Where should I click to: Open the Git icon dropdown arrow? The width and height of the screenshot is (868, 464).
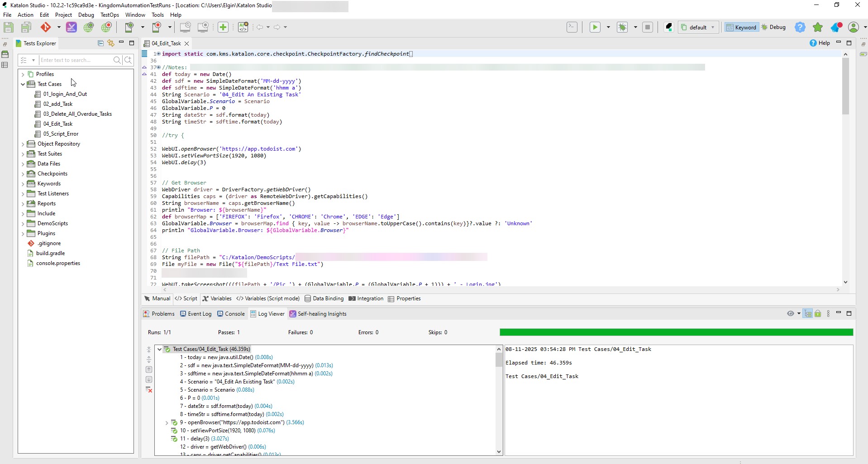(59, 27)
